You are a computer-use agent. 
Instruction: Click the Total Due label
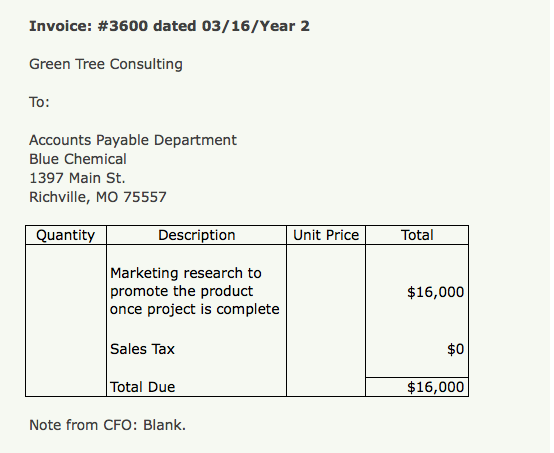142,387
